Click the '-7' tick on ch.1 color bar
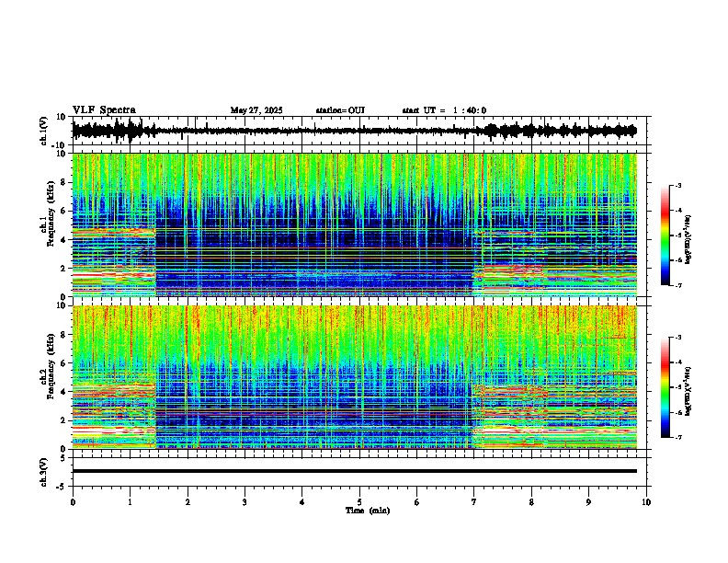The image size is (728, 563). pos(678,285)
